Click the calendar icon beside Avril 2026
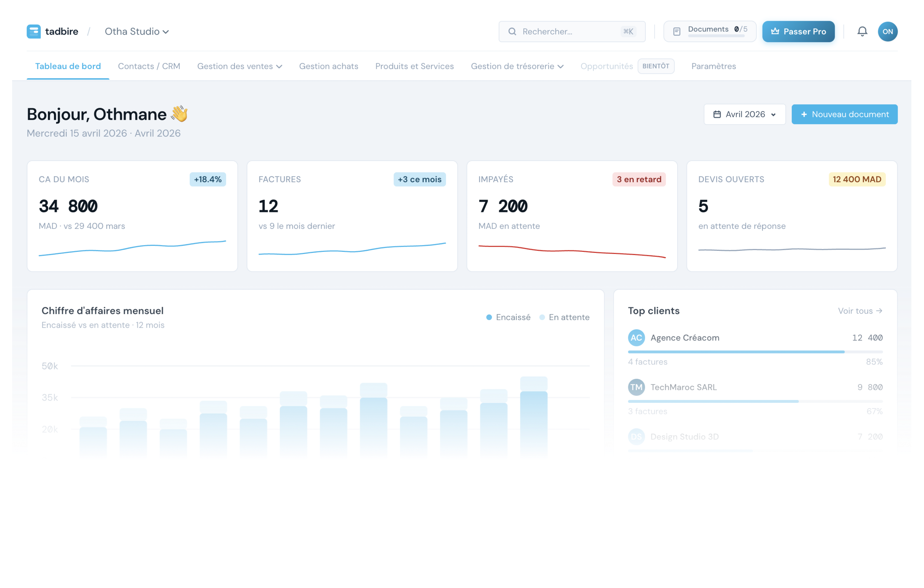This screenshot has height=588, width=924. pyautogui.click(x=717, y=114)
